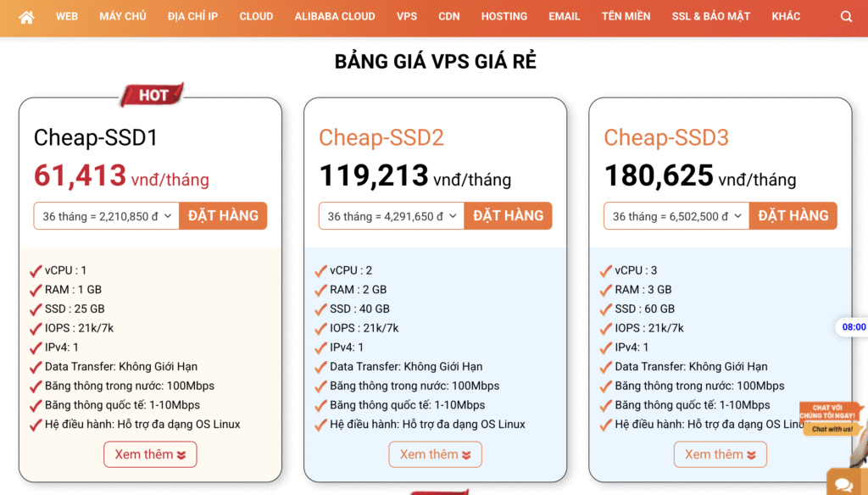
Task: Click ĐẶT HÀNG for Cheap-SSD1
Action: pyautogui.click(x=223, y=215)
